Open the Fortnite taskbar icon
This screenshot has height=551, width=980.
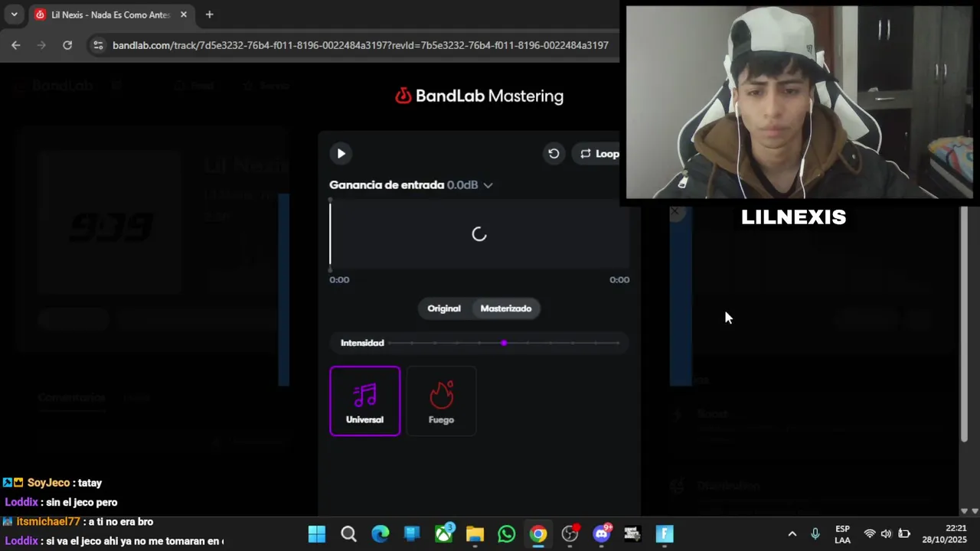[665, 534]
